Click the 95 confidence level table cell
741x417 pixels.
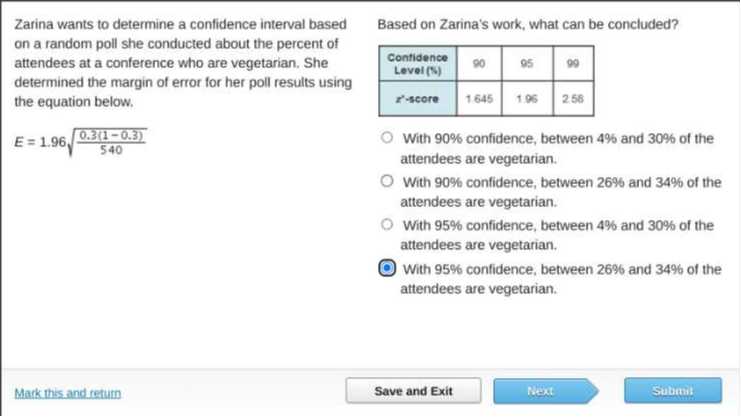point(527,64)
